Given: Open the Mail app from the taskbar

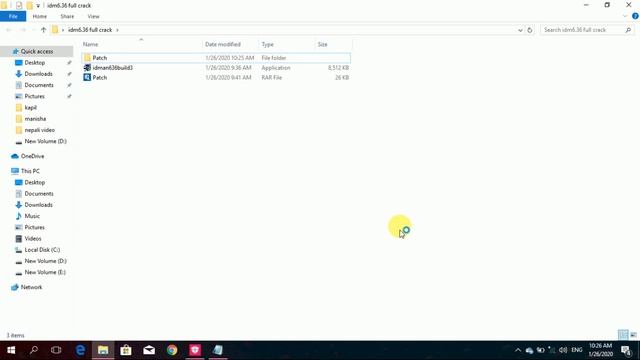Looking at the screenshot, I should point(149,350).
